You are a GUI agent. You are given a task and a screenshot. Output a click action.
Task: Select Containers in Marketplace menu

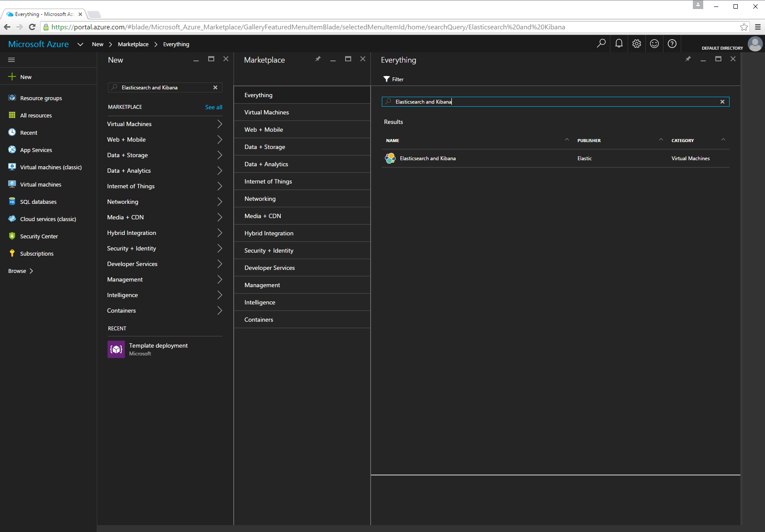click(302, 320)
